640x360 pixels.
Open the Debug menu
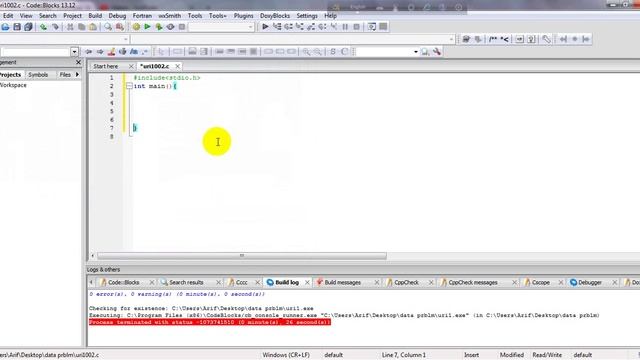[117, 16]
